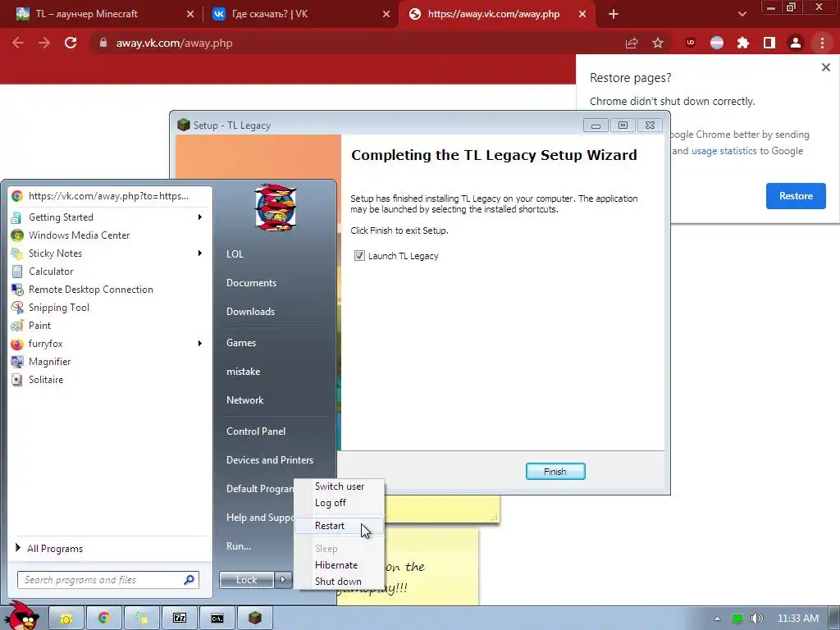The width and height of the screenshot is (840, 630).
Task: Bookmark this page with the star
Action: click(x=658, y=43)
